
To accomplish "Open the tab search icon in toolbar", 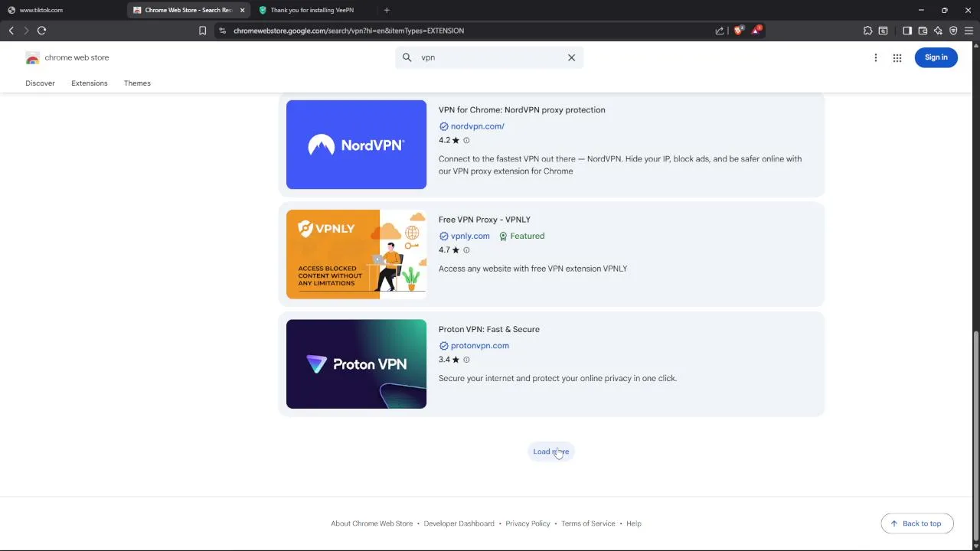I will coord(883,31).
